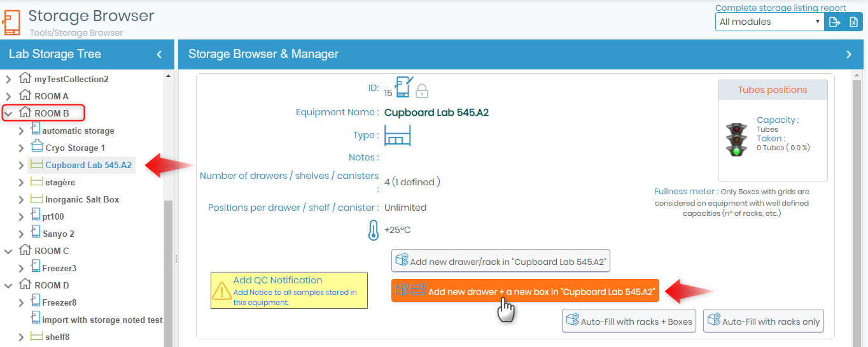868x347 pixels.
Task: Click the export report document icon
Action: 833,22
